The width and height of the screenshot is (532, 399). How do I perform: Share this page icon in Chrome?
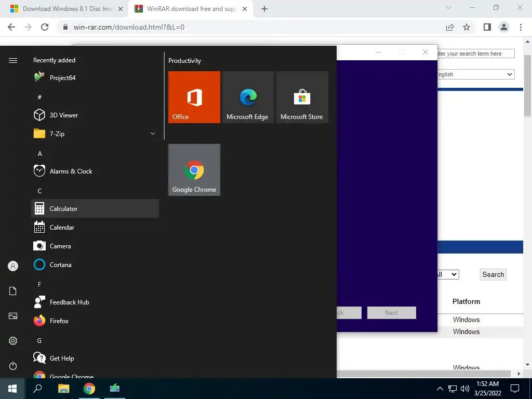[x=450, y=27]
